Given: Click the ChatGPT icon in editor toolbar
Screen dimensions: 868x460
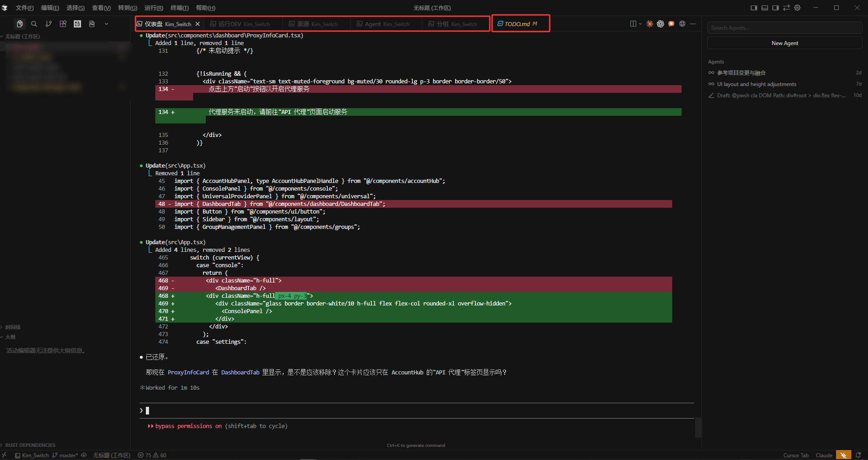Looking at the screenshot, I should (660, 24).
